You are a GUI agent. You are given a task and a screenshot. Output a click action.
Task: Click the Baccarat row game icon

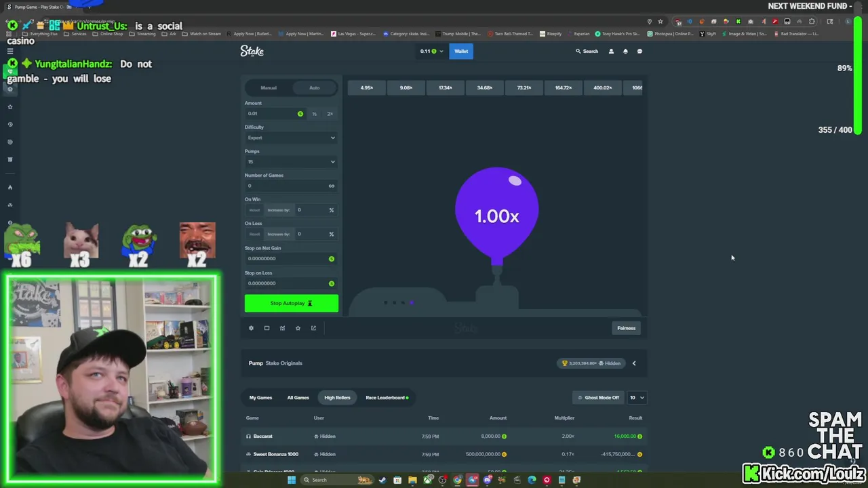248,436
